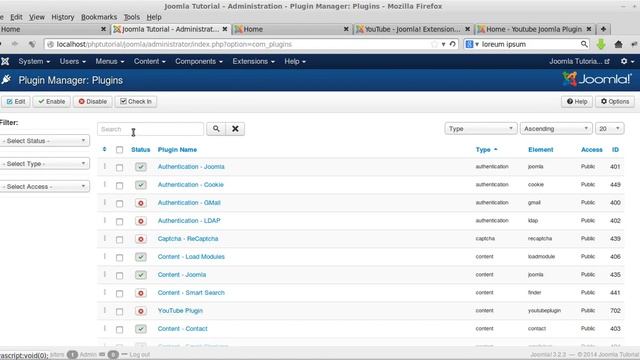Switch to Home - Youtube Joomla Plugin tab
Viewport: 640px width, 360px height.
pyautogui.click(x=534, y=29)
